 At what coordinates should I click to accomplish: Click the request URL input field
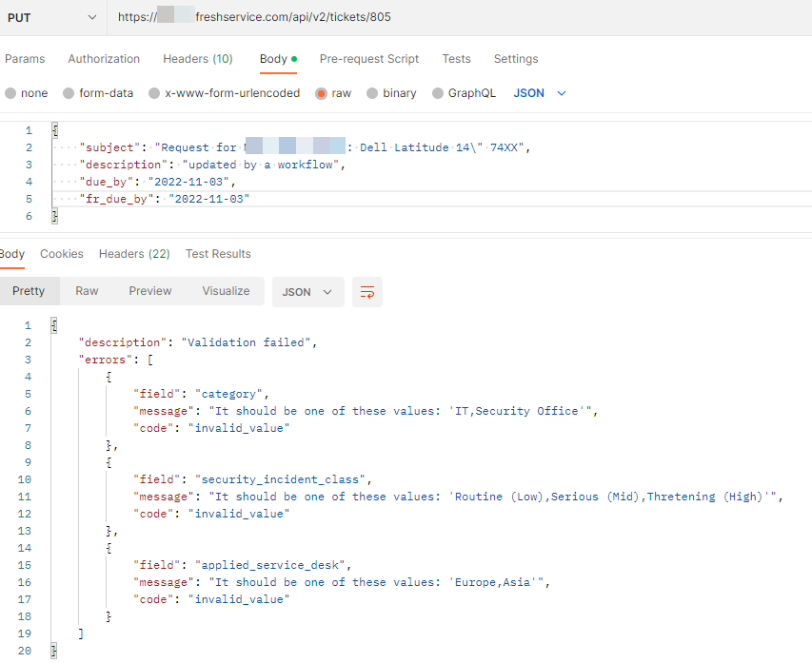tap(460, 17)
